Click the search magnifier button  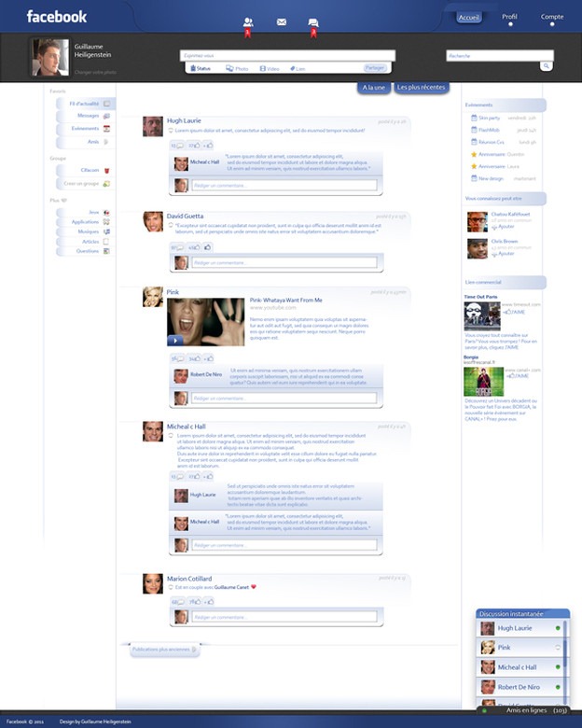pyautogui.click(x=547, y=66)
